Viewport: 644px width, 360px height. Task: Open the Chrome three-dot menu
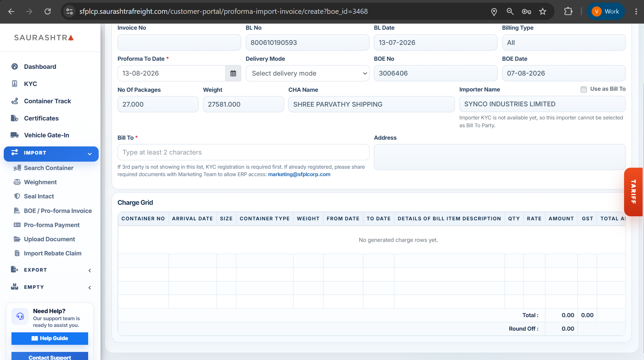[636, 11]
